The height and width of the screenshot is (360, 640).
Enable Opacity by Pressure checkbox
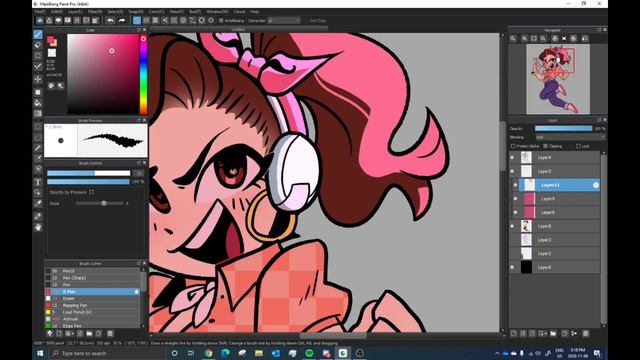pyautogui.click(x=91, y=192)
